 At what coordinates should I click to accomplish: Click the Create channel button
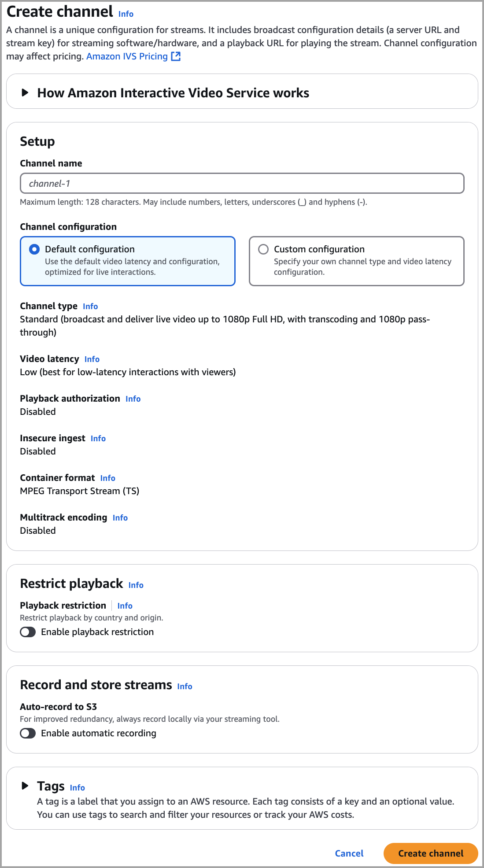click(x=430, y=853)
